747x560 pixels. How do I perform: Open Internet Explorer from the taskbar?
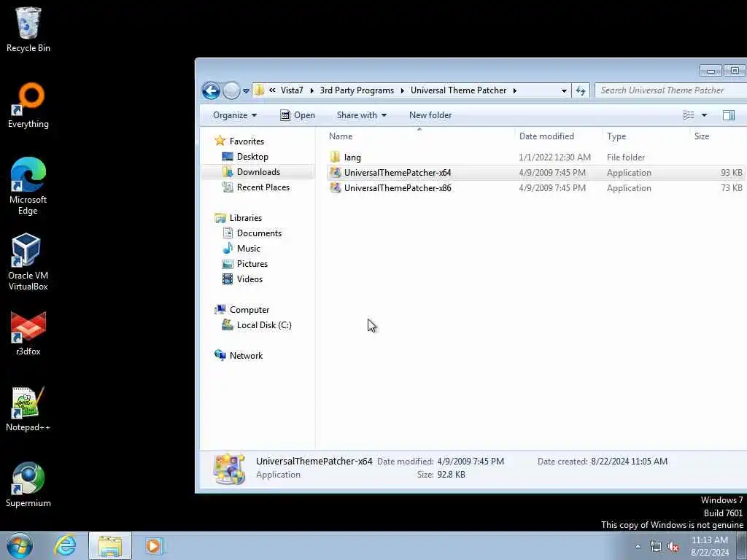pos(65,545)
